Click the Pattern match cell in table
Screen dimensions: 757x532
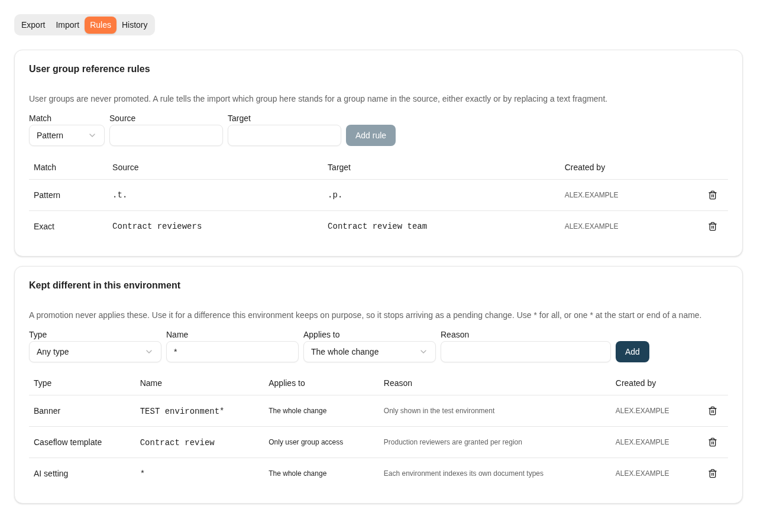coord(47,195)
